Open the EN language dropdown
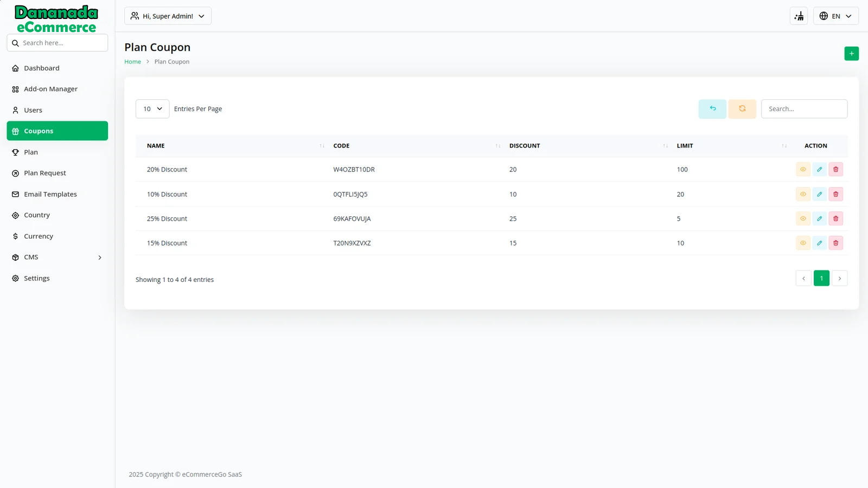This screenshot has height=488, width=868. [835, 16]
